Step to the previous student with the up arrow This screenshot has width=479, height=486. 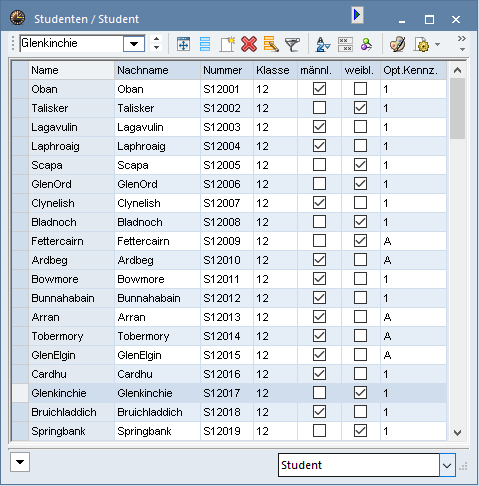point(156,39)
